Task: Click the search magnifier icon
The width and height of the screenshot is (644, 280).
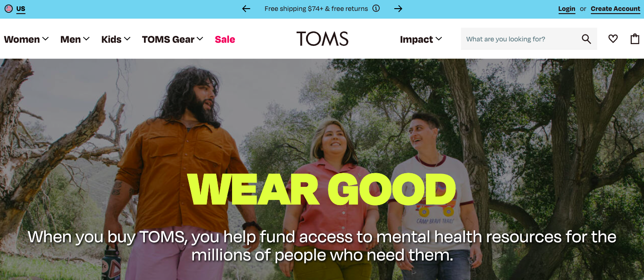Action: (586, 39)
